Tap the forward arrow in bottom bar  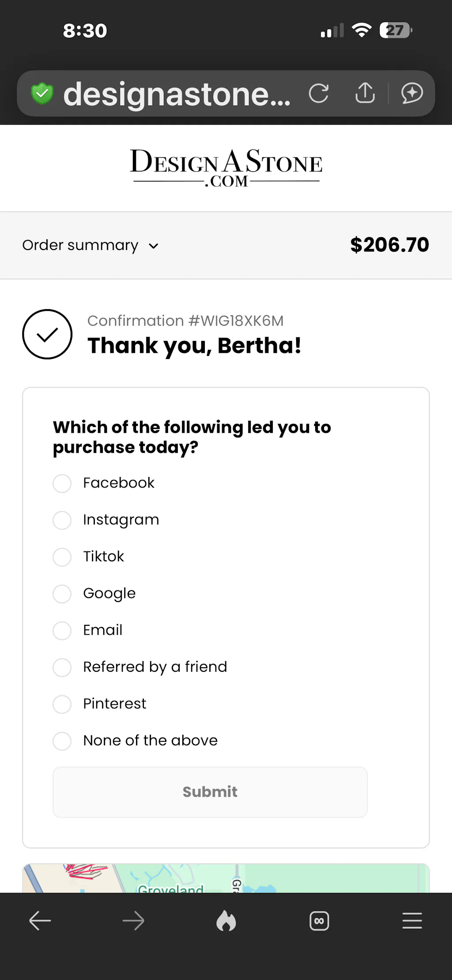[x=133, y=921]
